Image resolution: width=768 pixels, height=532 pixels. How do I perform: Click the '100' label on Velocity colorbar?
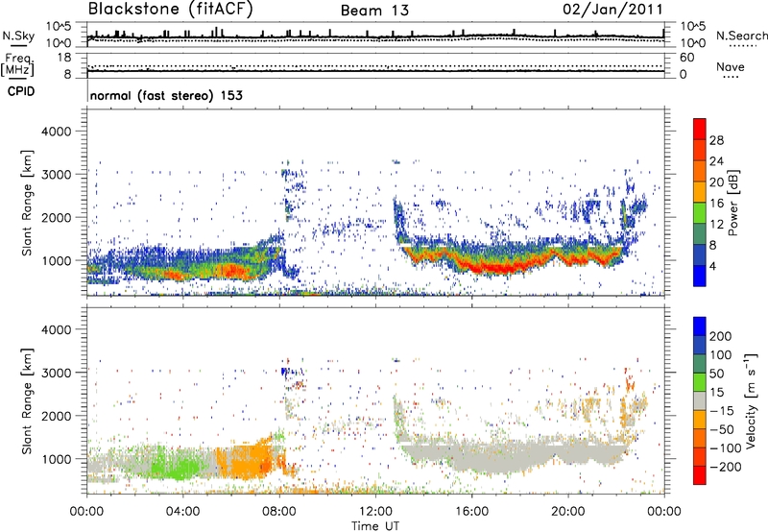pyautogui.click(x=721, y=354)
